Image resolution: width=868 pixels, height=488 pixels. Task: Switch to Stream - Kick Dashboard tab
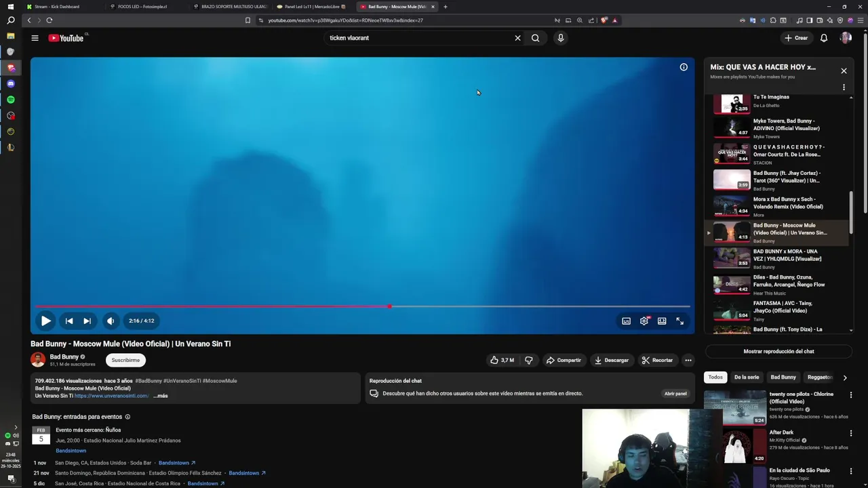[57, 7]
